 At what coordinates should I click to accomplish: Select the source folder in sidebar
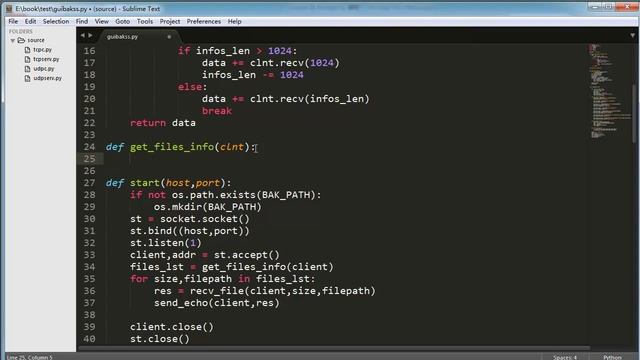(36, 40)
